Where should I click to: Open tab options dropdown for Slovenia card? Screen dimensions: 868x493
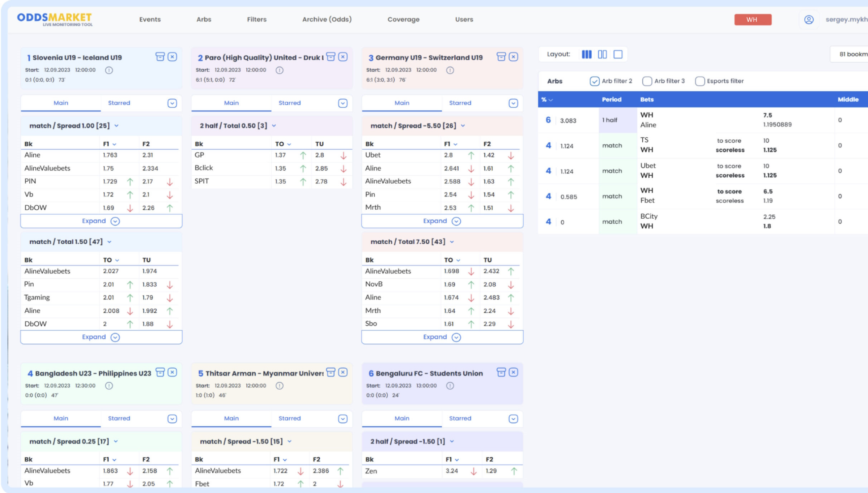172,103
